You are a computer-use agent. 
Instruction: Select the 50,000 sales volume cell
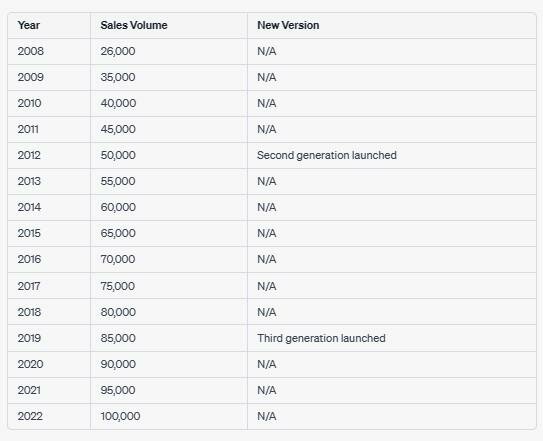click(169, 155)
